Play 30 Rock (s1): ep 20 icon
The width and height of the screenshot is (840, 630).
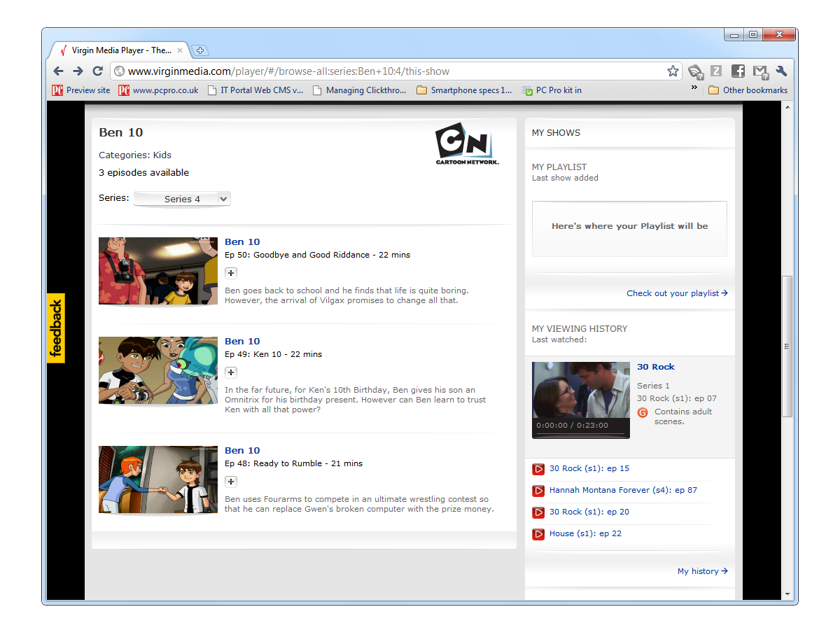click(x=538, y=512)
